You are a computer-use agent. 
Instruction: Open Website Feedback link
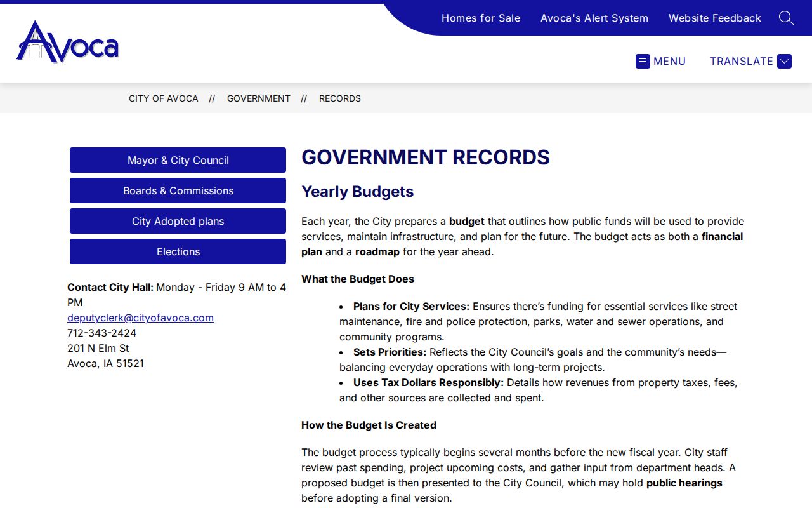click(x=714, y=18)
